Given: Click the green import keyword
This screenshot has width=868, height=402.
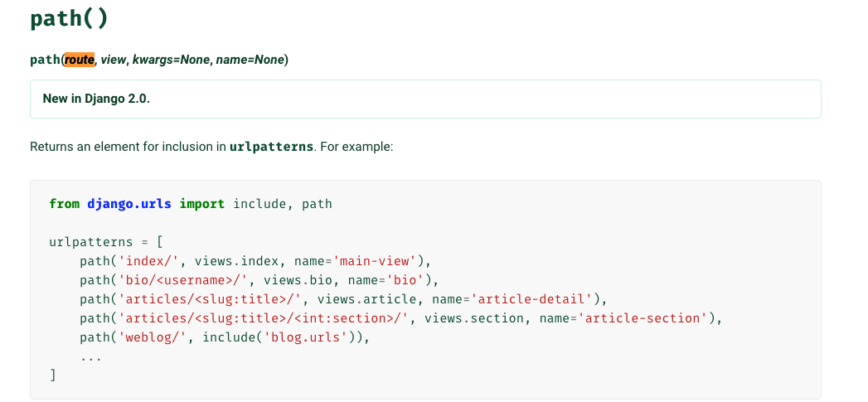Looking at the screenshot, I should 201,203.
